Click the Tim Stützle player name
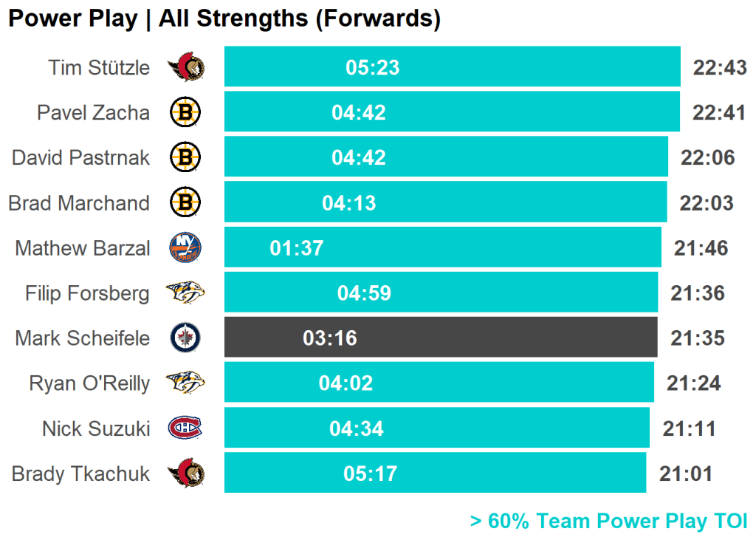 (99, 68)
